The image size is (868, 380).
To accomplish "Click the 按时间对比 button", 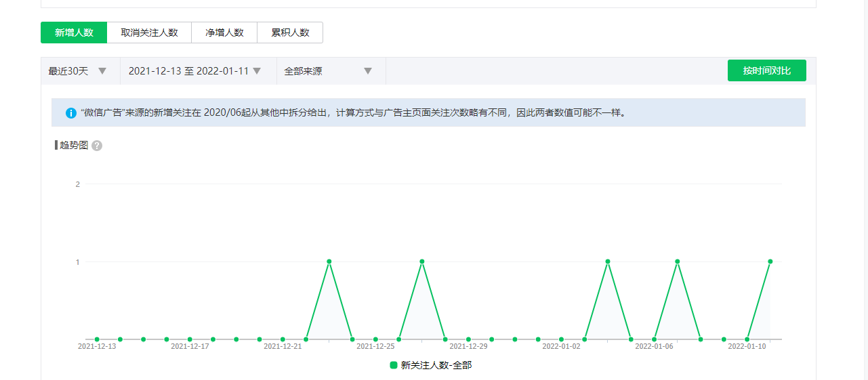I will click(766, 70).
